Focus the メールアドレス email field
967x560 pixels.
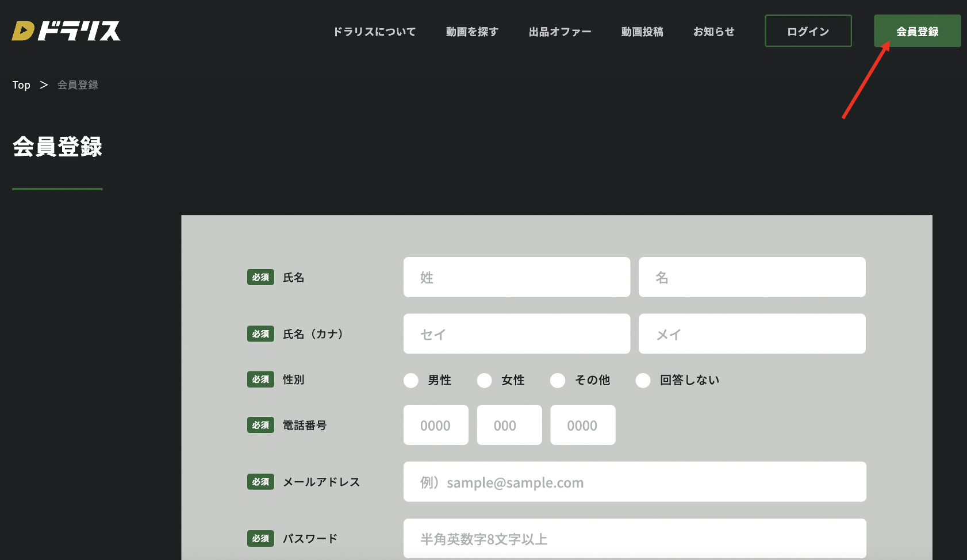pyautogui.click(x=634, y=482)
